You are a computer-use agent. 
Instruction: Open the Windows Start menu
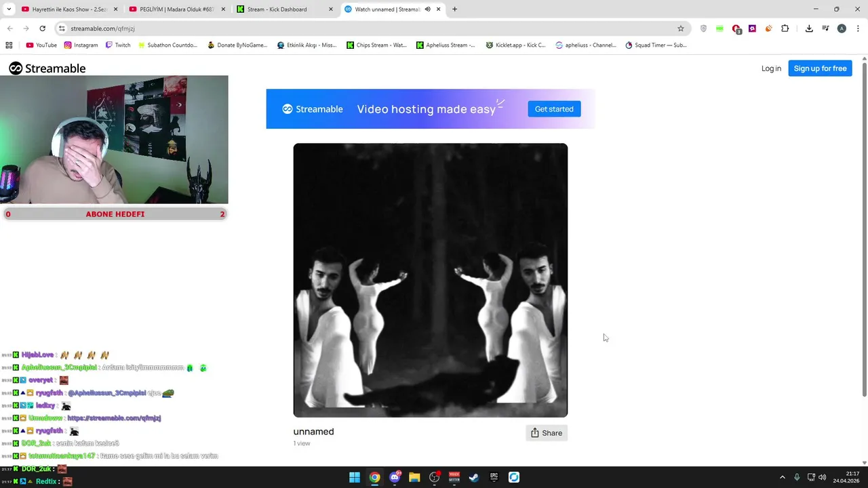[355, 477]
